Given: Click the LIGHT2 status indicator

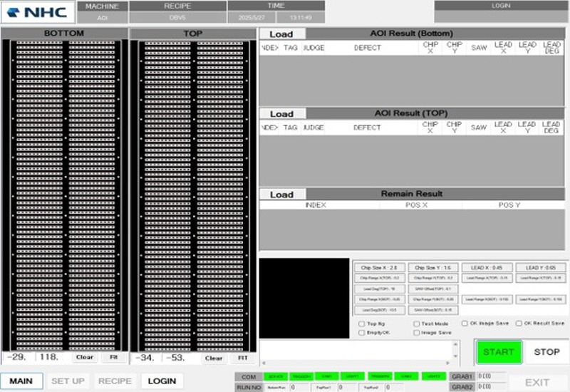Looking at the screenshot, I should pos(432,376).
